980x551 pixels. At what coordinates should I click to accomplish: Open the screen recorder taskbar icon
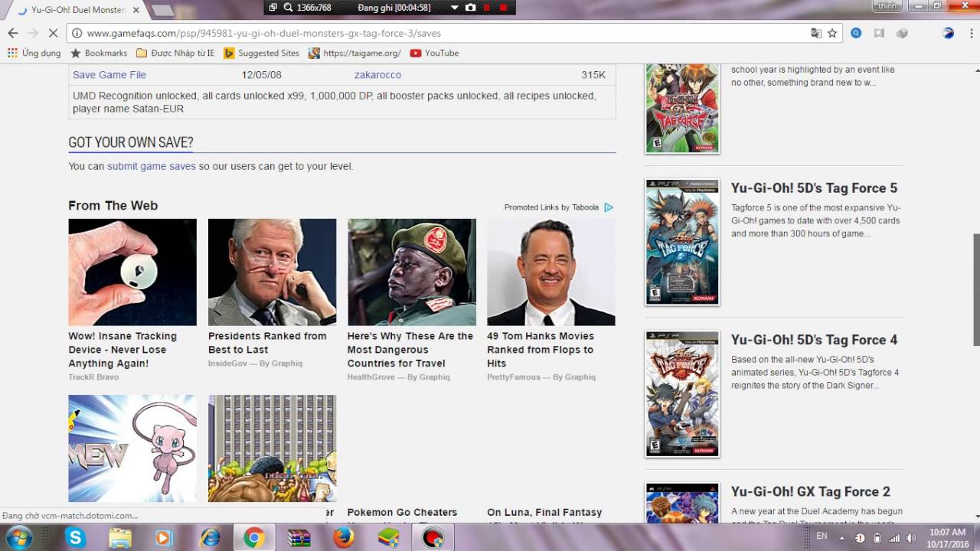(x=433, y=538)
